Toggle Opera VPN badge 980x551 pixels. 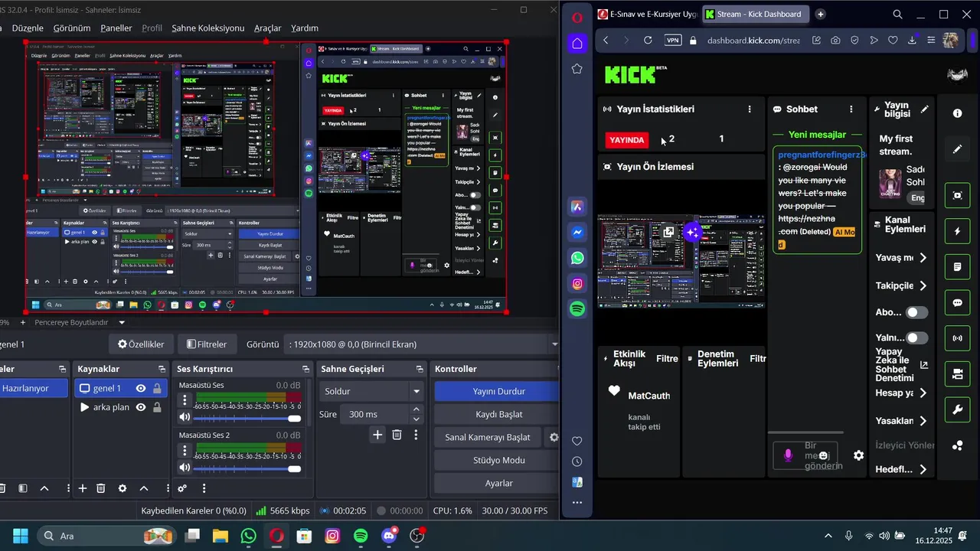pyautogui.click(x=673, y=41)
